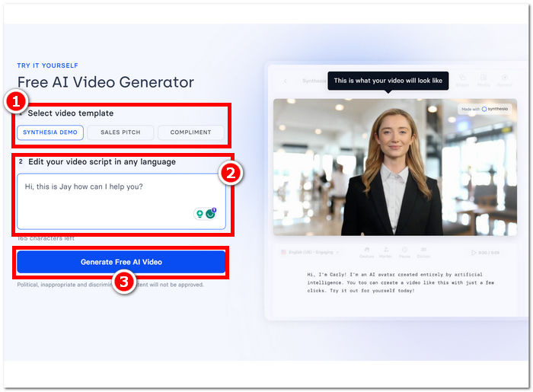Click the 'characters left' counter text
This screenshot has width=533, height=392.
click(46, 238)
